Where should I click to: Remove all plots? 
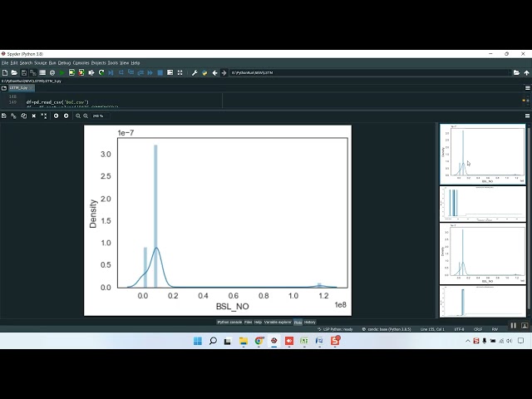44,116
